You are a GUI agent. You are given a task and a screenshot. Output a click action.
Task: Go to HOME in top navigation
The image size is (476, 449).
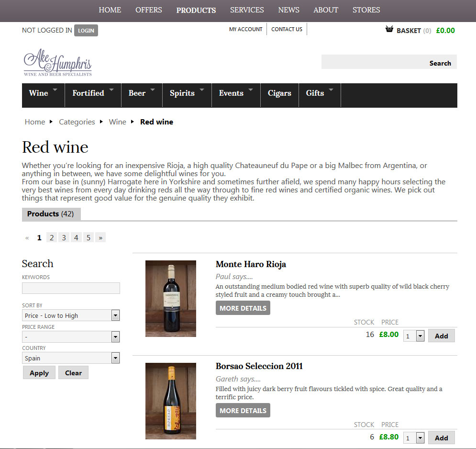coord(110,10)
